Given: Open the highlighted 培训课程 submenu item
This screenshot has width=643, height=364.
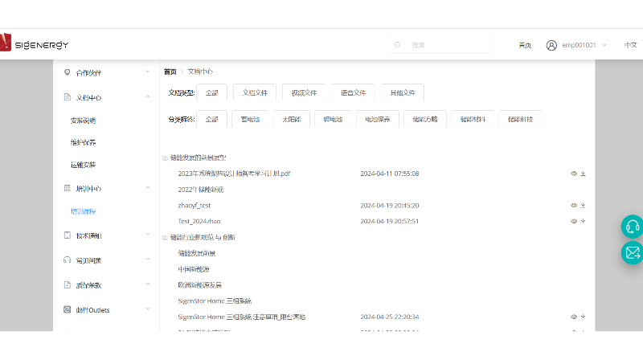Looking at the screenshot, I should pyautogui.click(x=83, y=211).
